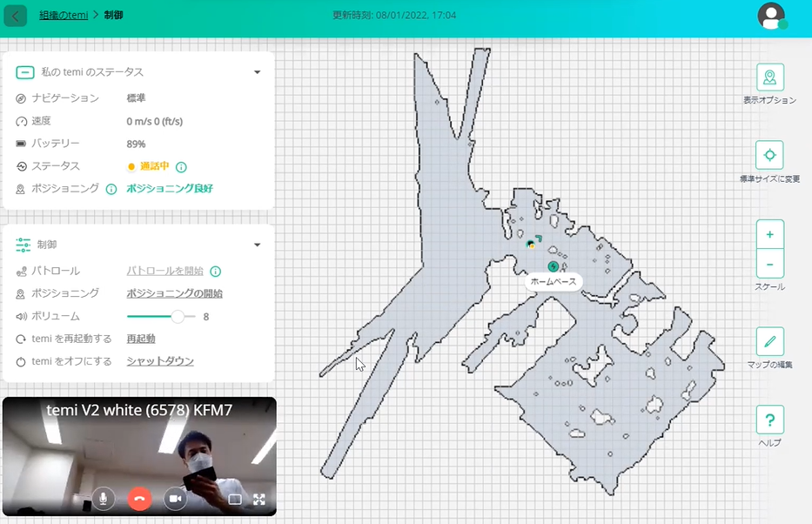Zoom out the map scale
This screenshot has width=812, height=524.
click(769, 263)
